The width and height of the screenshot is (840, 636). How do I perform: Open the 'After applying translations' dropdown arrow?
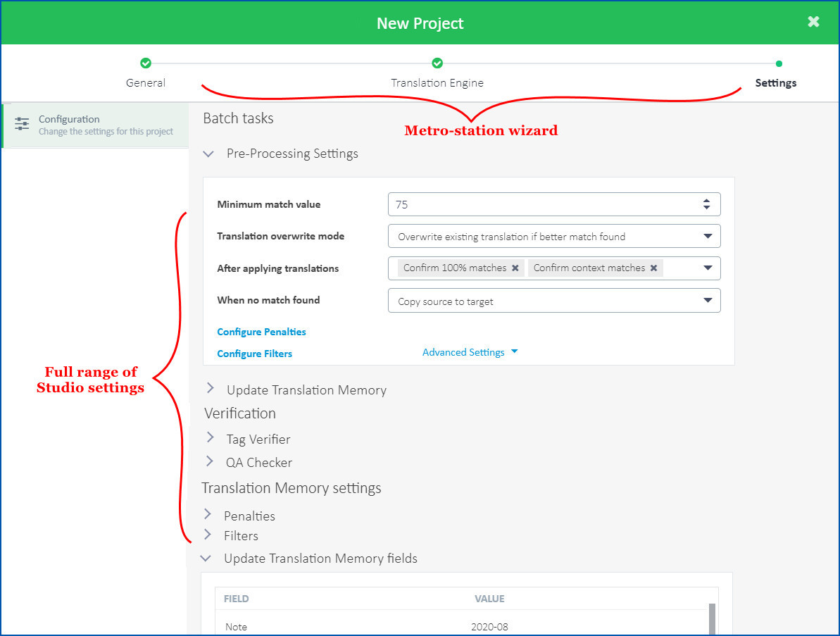708,268
